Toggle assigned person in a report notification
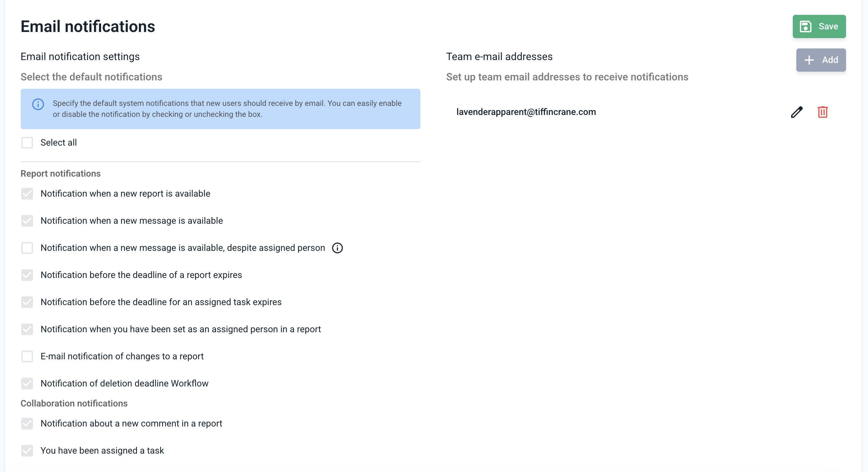The width and height of the screenshot is (868, 472). (27, 329)
